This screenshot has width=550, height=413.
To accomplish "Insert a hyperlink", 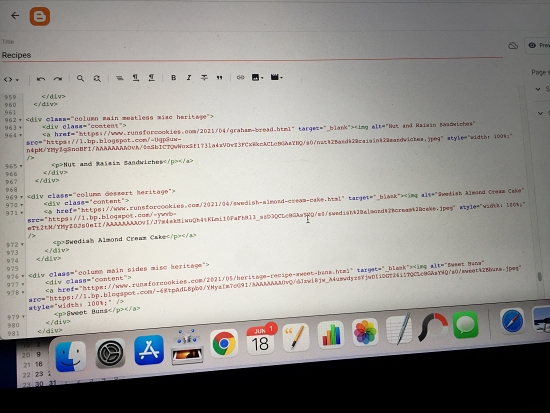I will coord(240,77).
